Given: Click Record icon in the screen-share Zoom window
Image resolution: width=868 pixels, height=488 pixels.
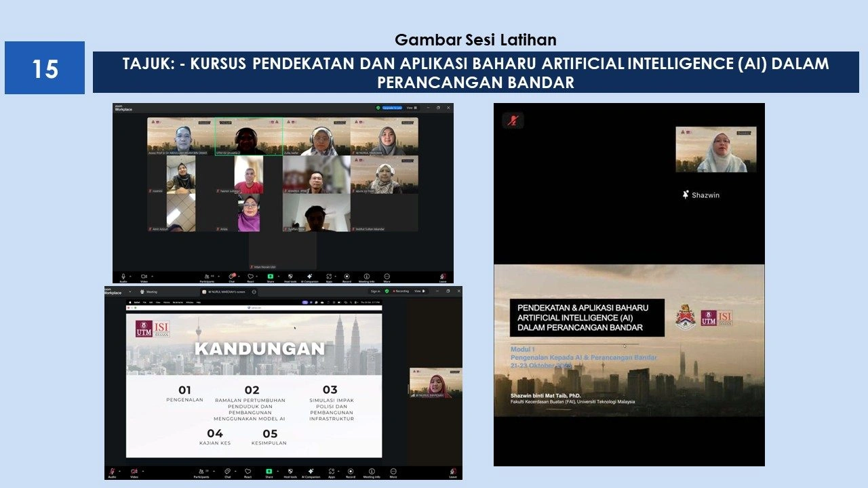Looking at the screenshot, I should [x=351, y=471].
